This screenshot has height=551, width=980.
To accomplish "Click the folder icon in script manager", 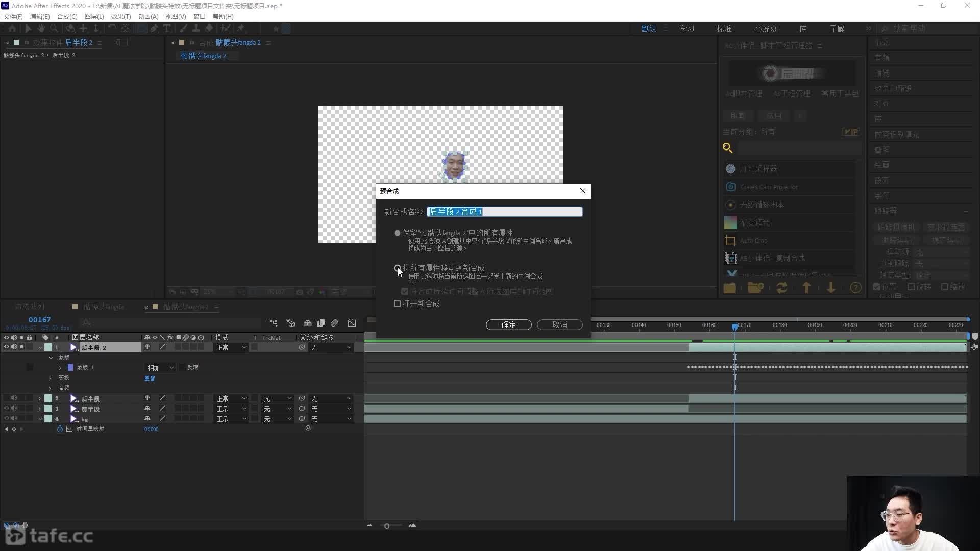I will [729, 288].
